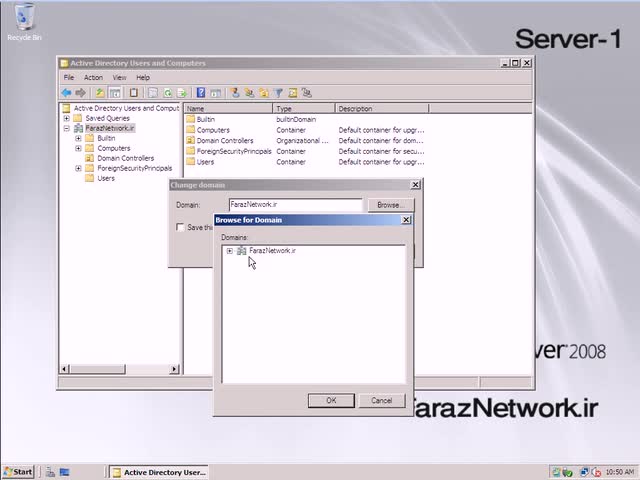640x480 pixels.
Task: Open the View menu
Action: point(119,77)
